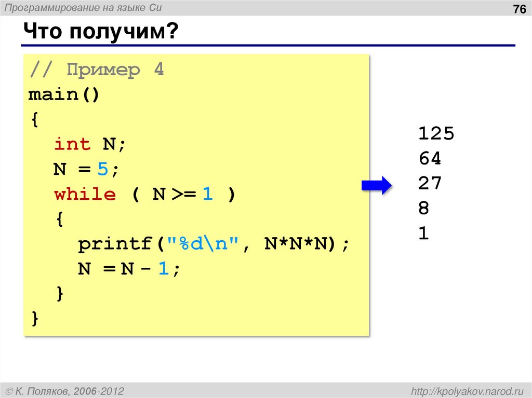Click the output value 27
Screen dimensions: 532x398
click(x=430, y=183)
